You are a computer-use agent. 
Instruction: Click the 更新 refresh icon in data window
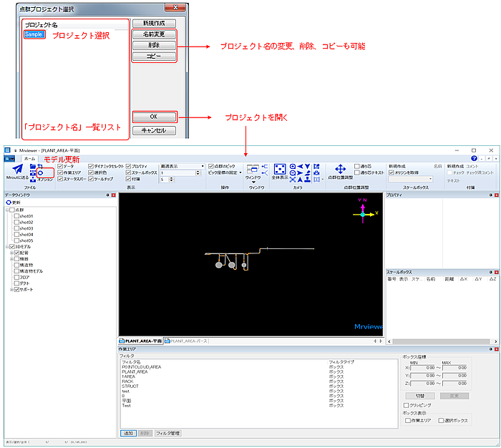(x=9, y=203)
